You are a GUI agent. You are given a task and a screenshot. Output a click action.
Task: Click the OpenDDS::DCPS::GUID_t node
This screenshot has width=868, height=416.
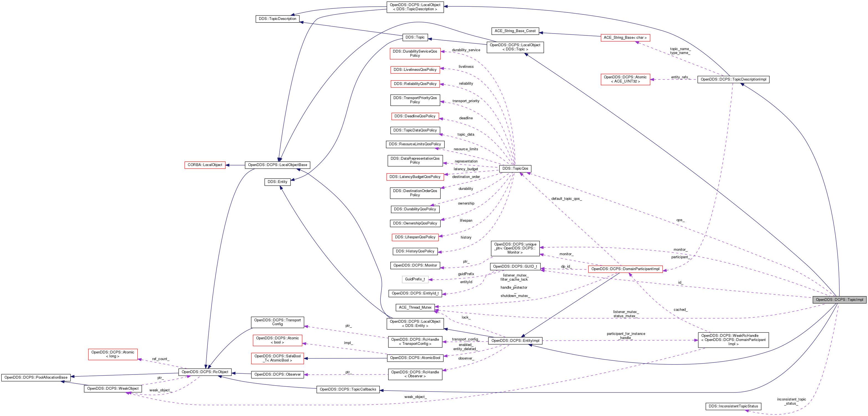[515, 267]
